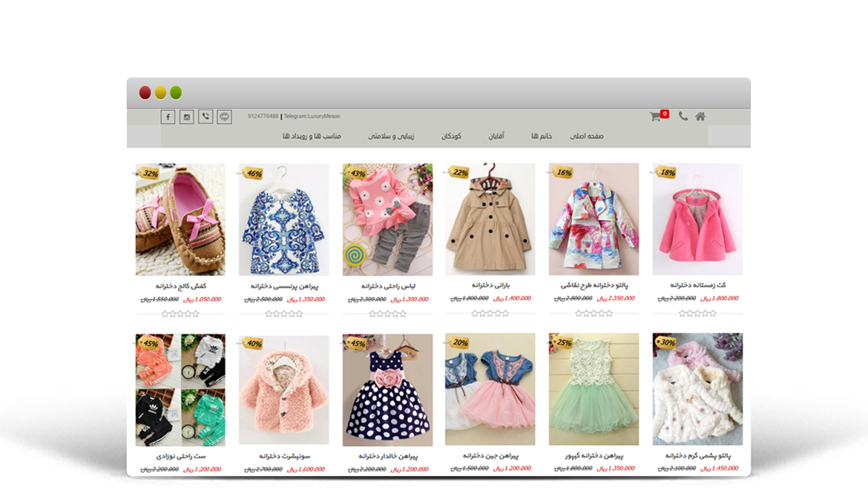Open the پالتو دخترانه طرح نقاشی title

tap(594, 285)
